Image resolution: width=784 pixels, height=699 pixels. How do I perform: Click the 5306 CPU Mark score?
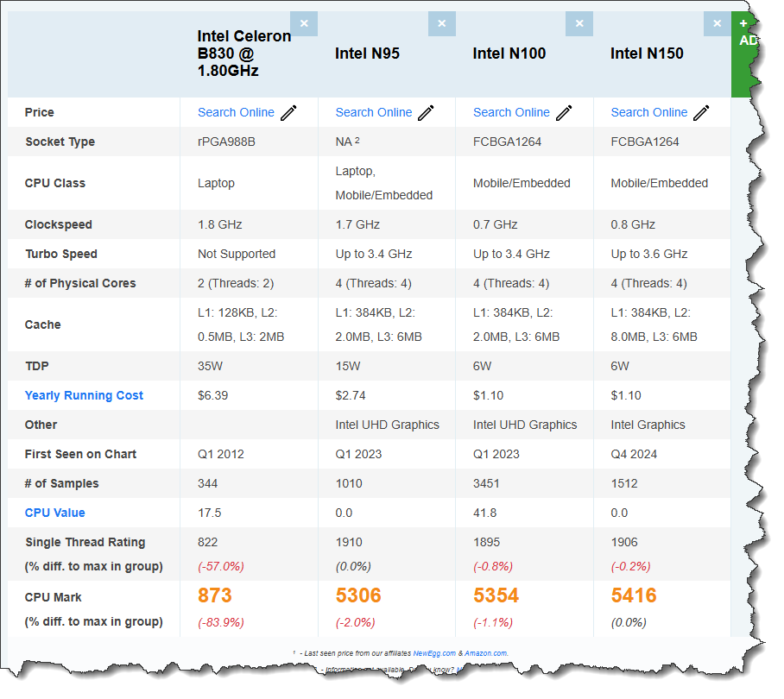click(x=358, y=595)
